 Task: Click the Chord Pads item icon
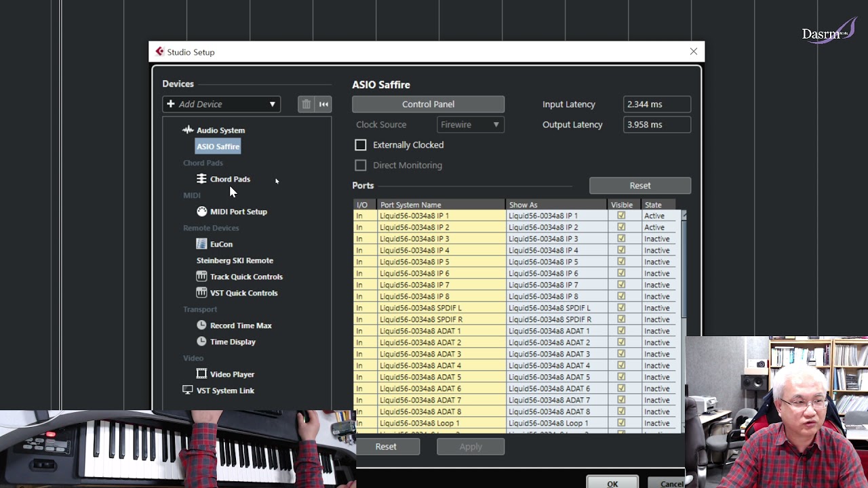[x=201, y=179]
